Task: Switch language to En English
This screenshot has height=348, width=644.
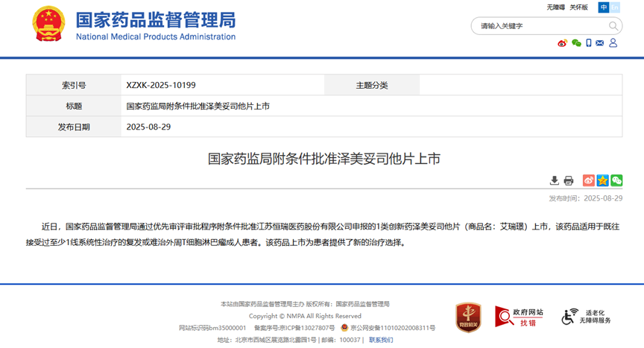Action: 614,7
